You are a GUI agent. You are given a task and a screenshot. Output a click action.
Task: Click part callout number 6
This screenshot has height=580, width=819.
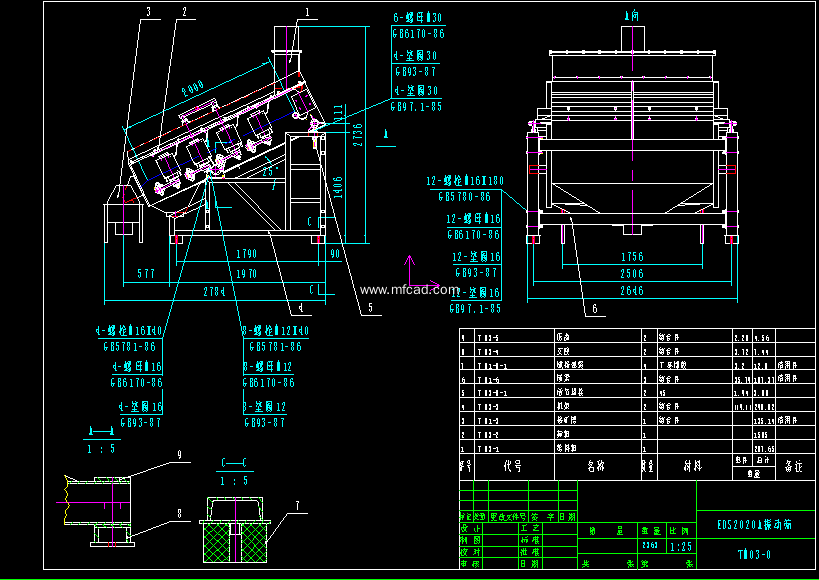(x=595, y=310)
